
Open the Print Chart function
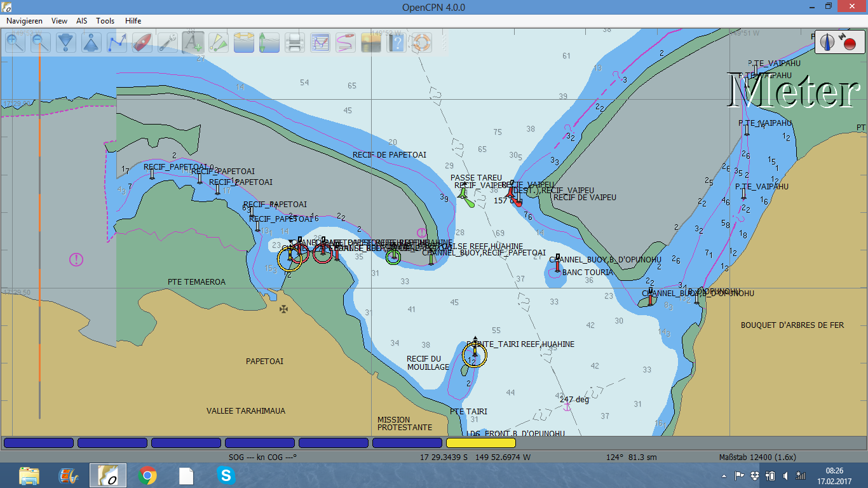[294, 43]
